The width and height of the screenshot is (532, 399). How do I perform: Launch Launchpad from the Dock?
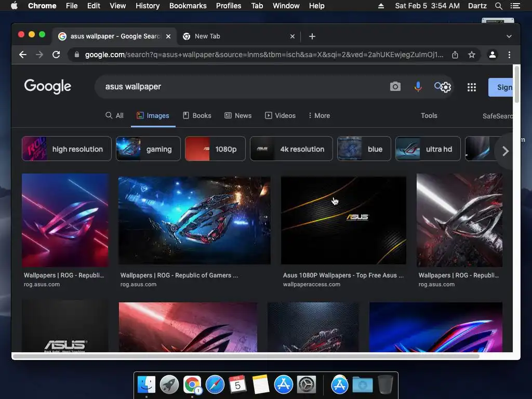[x=169, y=385]
